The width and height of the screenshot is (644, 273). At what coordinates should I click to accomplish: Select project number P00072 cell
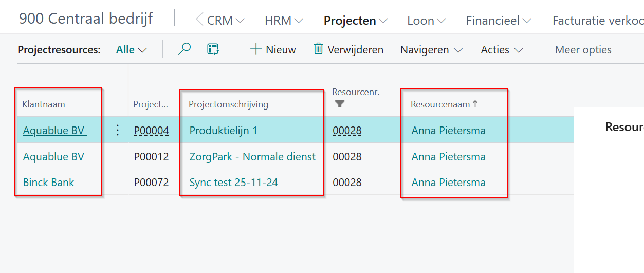[151, 183]
